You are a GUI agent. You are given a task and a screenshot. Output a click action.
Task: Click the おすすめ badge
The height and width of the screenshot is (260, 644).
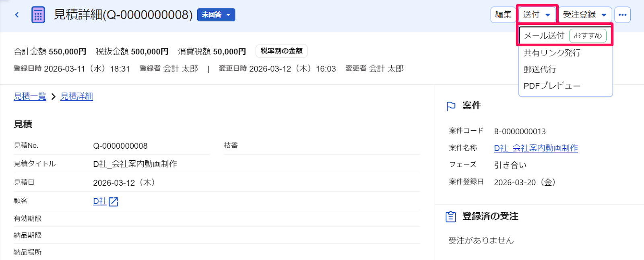588,36
